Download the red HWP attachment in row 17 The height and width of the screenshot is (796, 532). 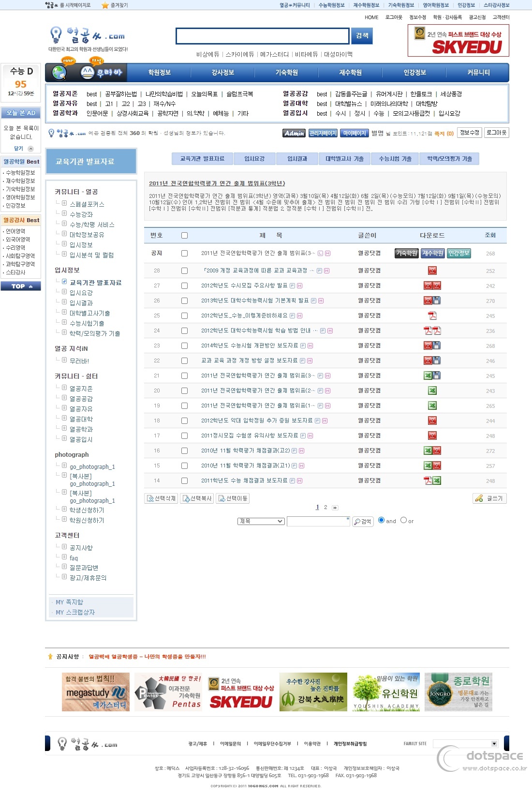432,436
